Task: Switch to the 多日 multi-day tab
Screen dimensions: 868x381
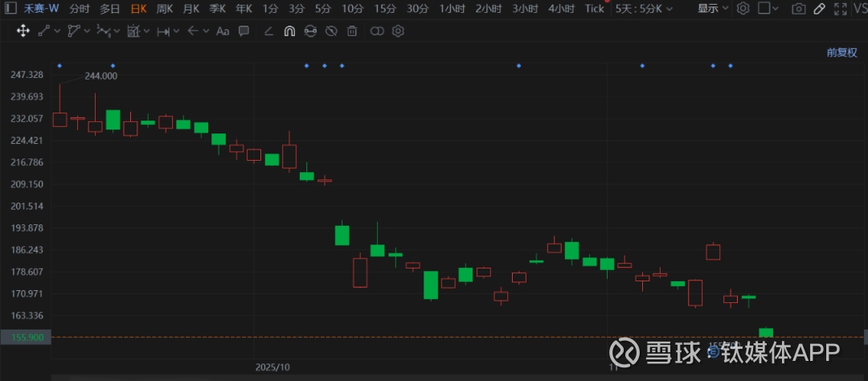Action: (109, 8)
